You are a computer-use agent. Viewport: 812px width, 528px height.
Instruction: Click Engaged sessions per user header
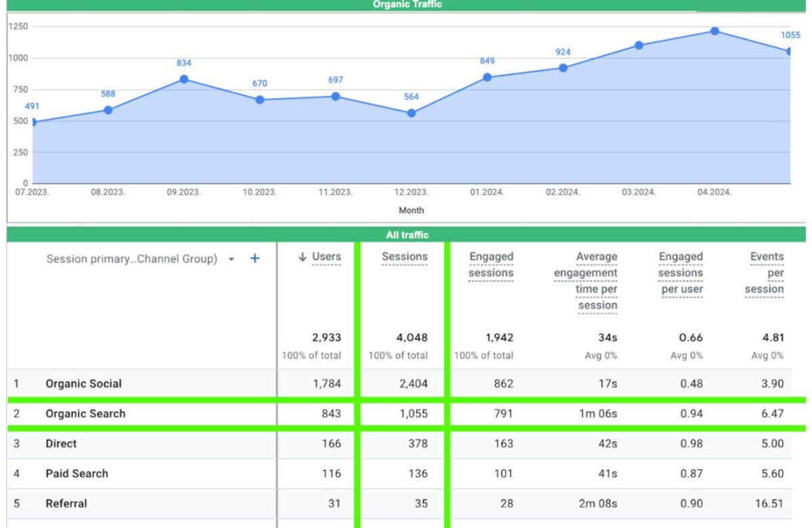coord(680,272)
